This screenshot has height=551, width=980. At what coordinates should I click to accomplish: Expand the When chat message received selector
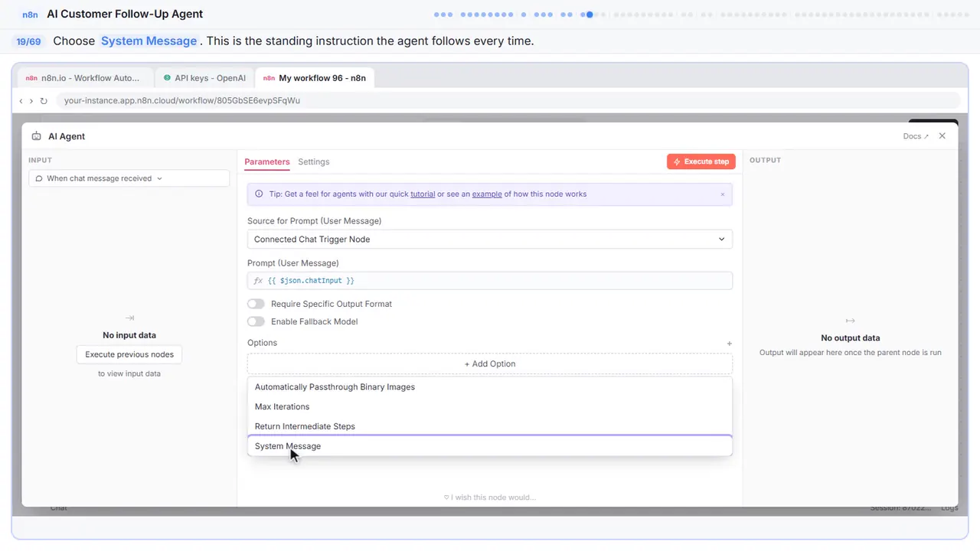(x=129, y=178)
